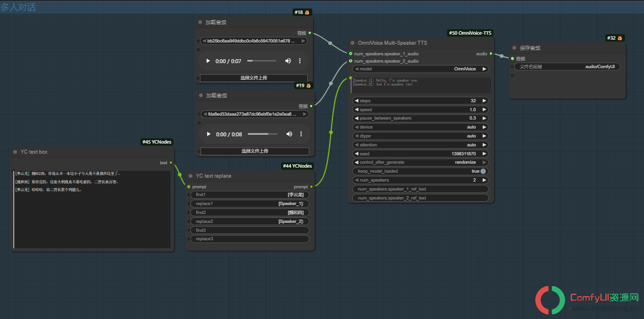Collapse the YC text box node dot

15,152
